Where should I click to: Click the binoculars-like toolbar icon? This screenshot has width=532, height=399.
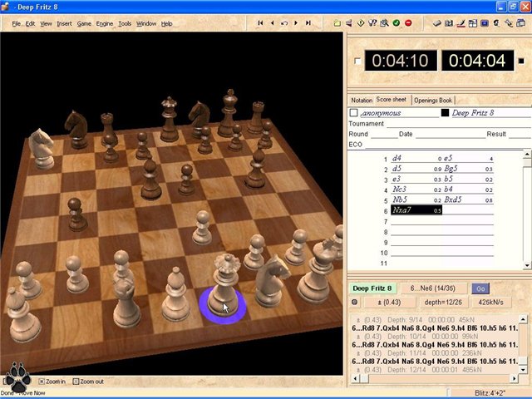[449, 23]
